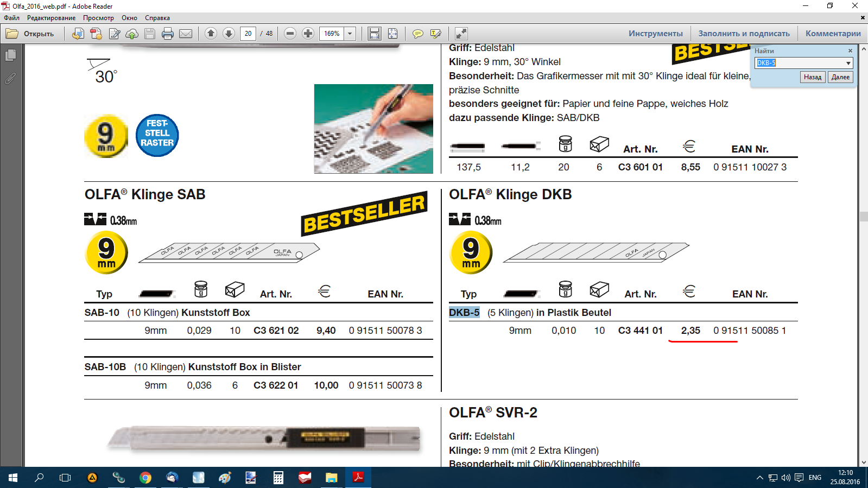Toggle fit one full page icon
The height and width of the screenshot is (488, 868).
point(392,34)
